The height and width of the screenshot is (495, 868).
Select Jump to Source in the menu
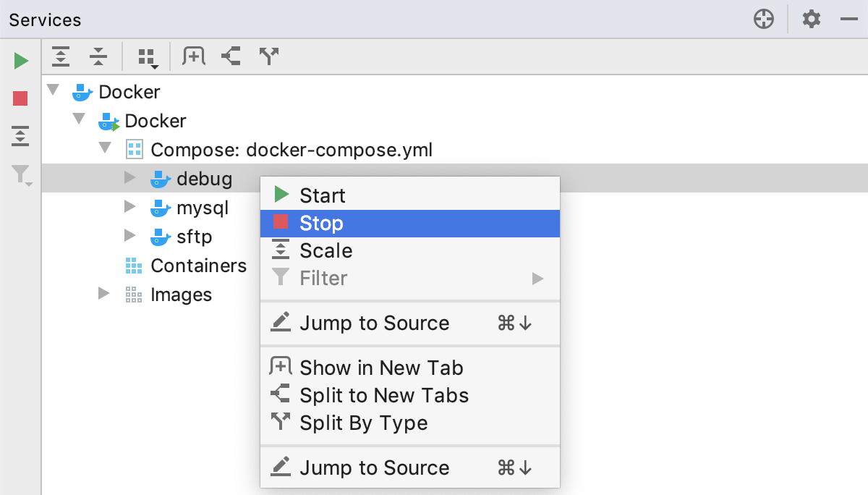coord(373,323)
